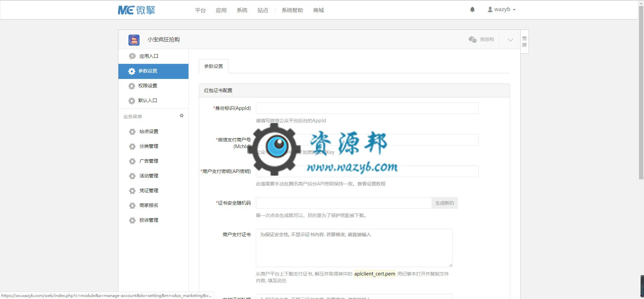
Task: Toggle the 宽屏 wide-screen button
Action: point(525,42)
